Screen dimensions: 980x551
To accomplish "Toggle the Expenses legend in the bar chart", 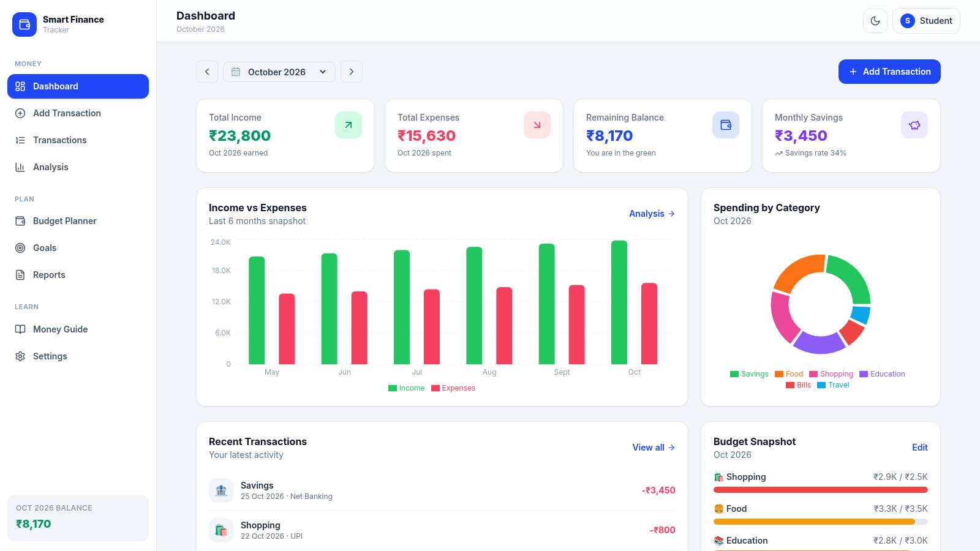I will pos(453,388).
